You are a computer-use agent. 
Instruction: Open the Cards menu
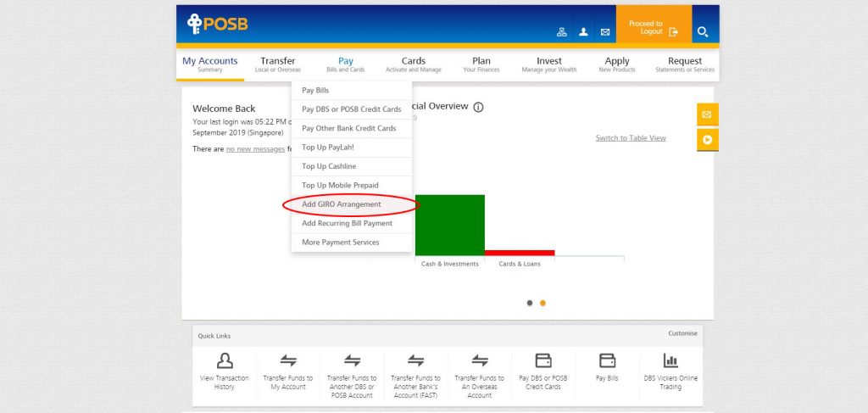pyautogui.click(x=414, y=64)
